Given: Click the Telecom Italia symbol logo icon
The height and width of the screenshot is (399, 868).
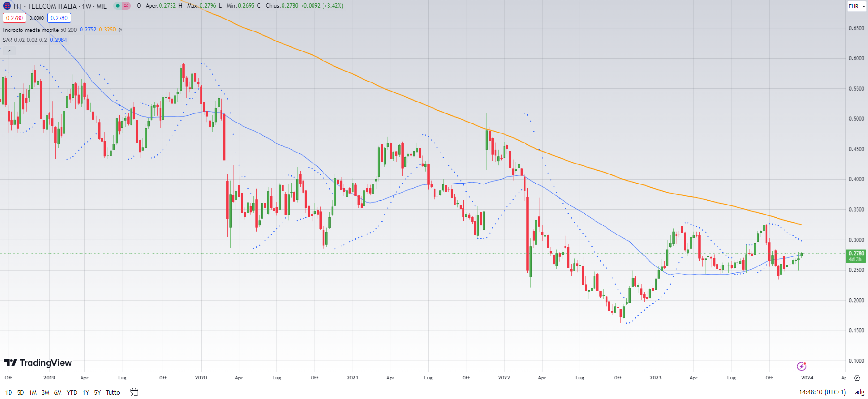Looking at the screenshot, I should point(7,6).
